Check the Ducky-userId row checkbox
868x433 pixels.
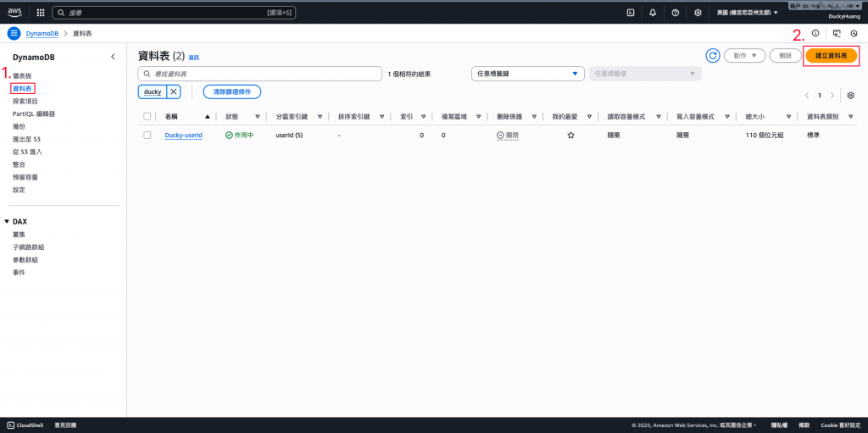coord(147,135)
